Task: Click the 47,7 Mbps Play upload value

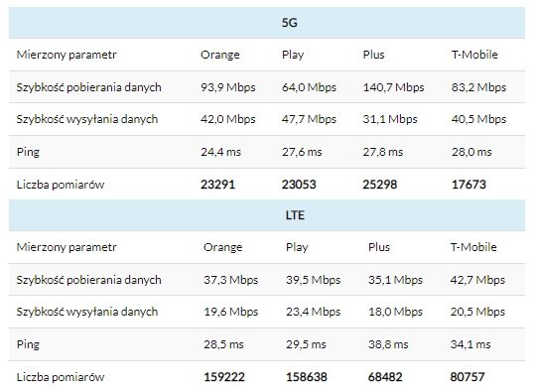Action: coord(309,119)
